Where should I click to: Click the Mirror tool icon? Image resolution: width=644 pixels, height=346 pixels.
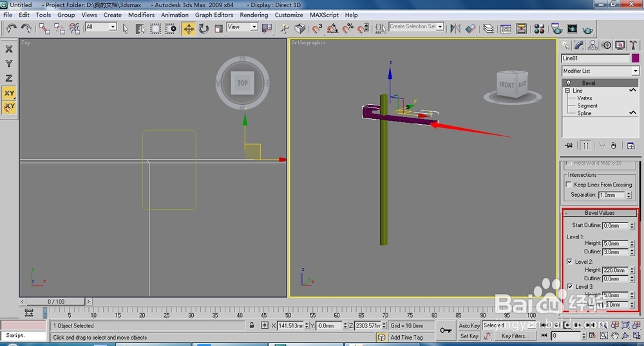(x=455, y=28)
